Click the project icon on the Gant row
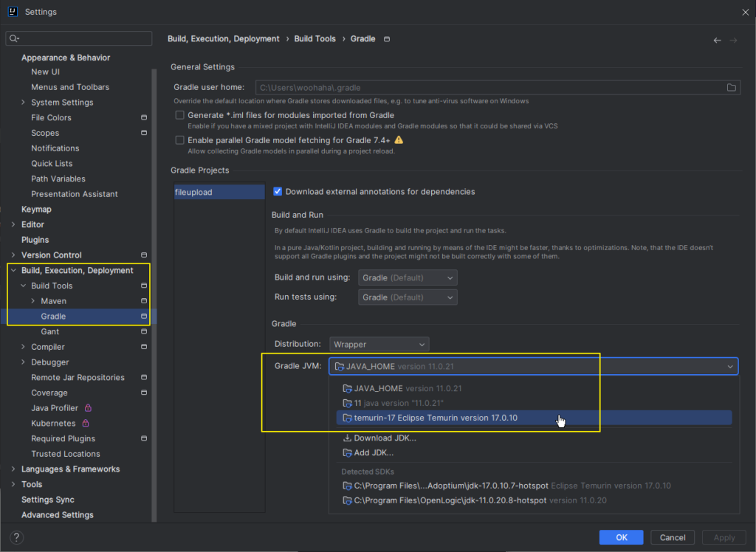This screenshot has width=756, height=552. pyautogui.click(x=144, y=331)
